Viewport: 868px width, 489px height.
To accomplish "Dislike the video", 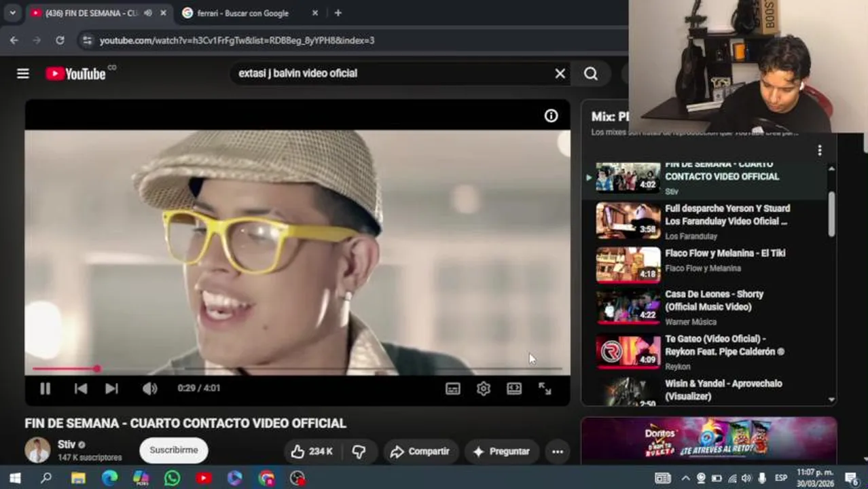I will coord(359,452).
